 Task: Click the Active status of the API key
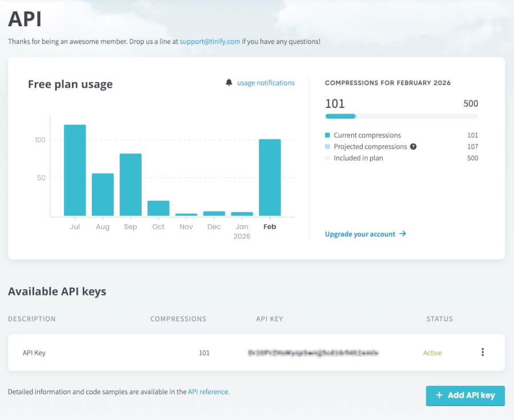pyautogui.click(x=432, y=353)
